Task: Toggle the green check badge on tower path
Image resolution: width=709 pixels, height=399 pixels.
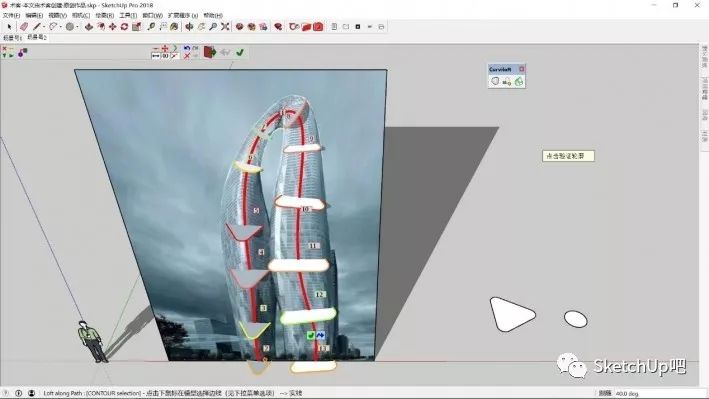Action: click(311, 335)
